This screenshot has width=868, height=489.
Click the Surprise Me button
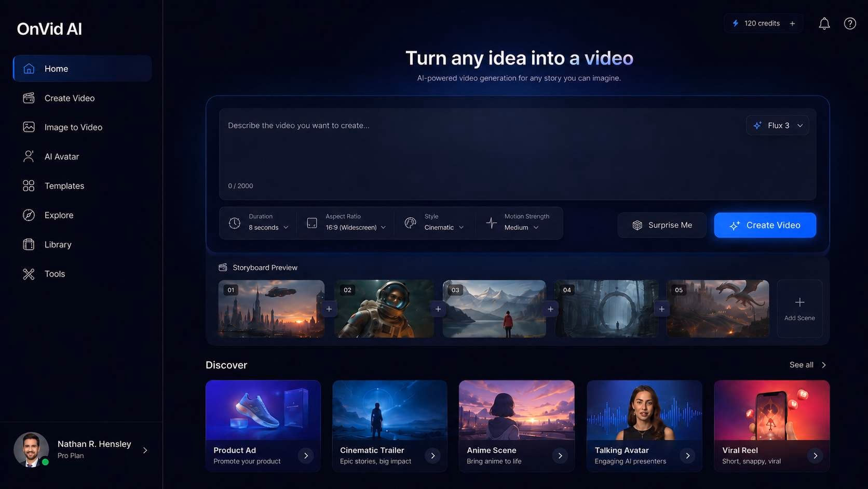pyautogui.click(x=662, y=225)
